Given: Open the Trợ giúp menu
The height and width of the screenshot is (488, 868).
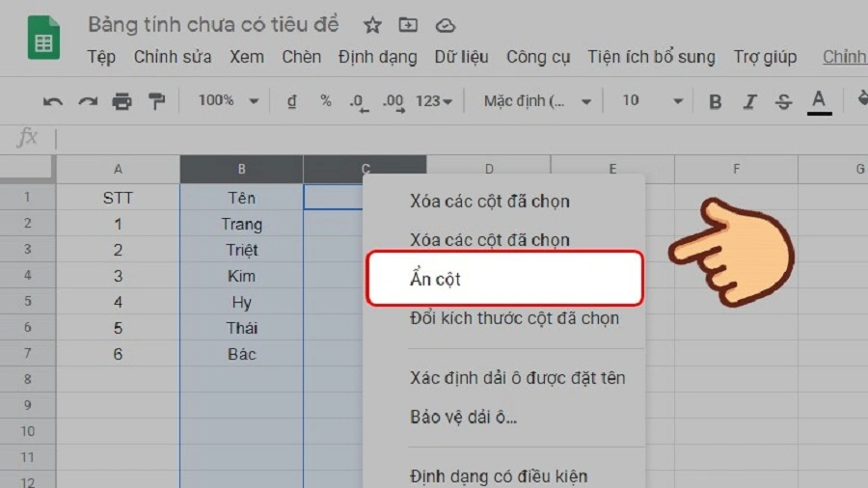Looking at the screenshot, I should (765, 57).
